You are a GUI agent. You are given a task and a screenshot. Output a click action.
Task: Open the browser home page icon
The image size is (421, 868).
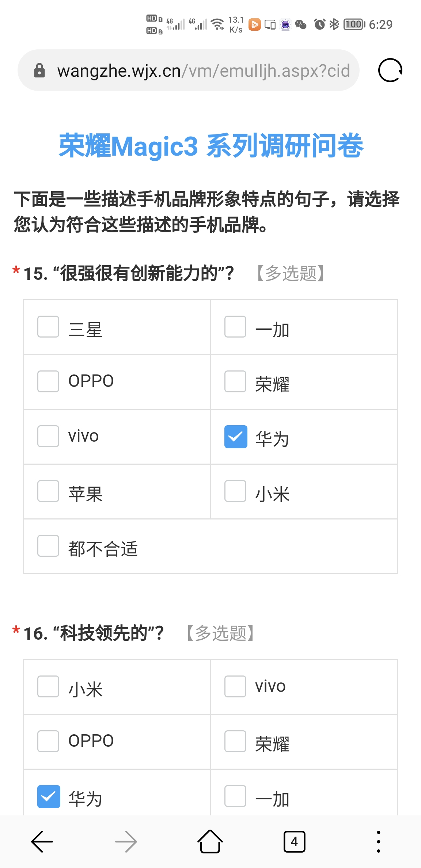[x=210, y=841]
